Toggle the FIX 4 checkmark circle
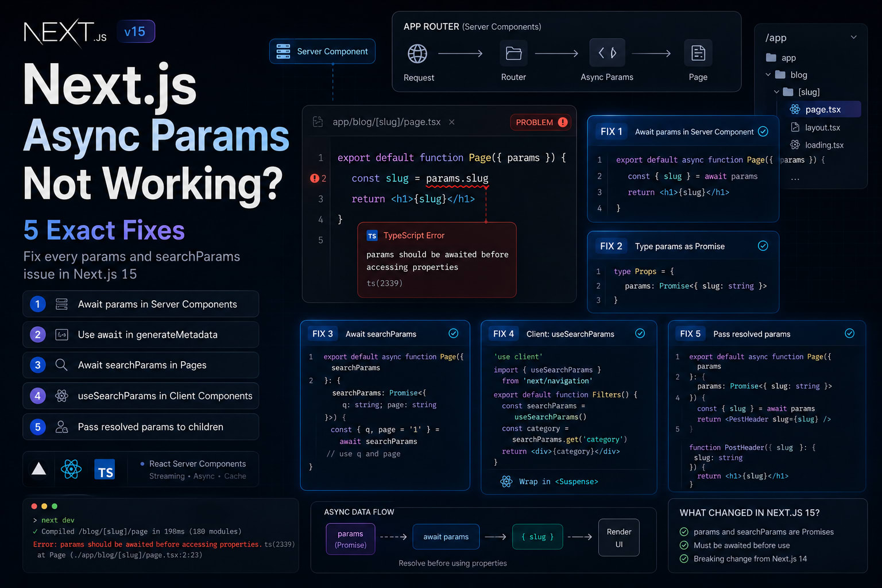This screenshot has height=588, width=882. (640, 334)
